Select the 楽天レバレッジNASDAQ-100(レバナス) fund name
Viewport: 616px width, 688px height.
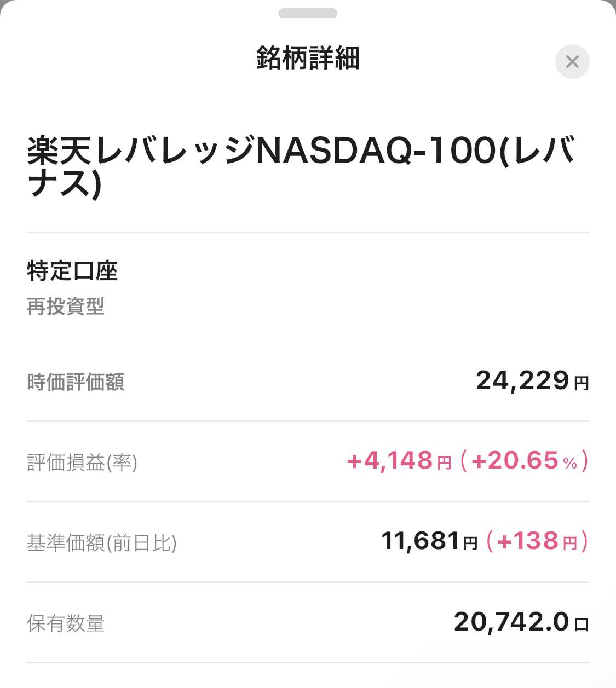(300, 165)
